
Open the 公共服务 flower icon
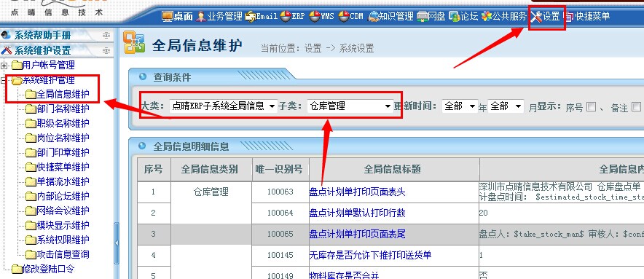pyautogui.click(x=487, y=17)
